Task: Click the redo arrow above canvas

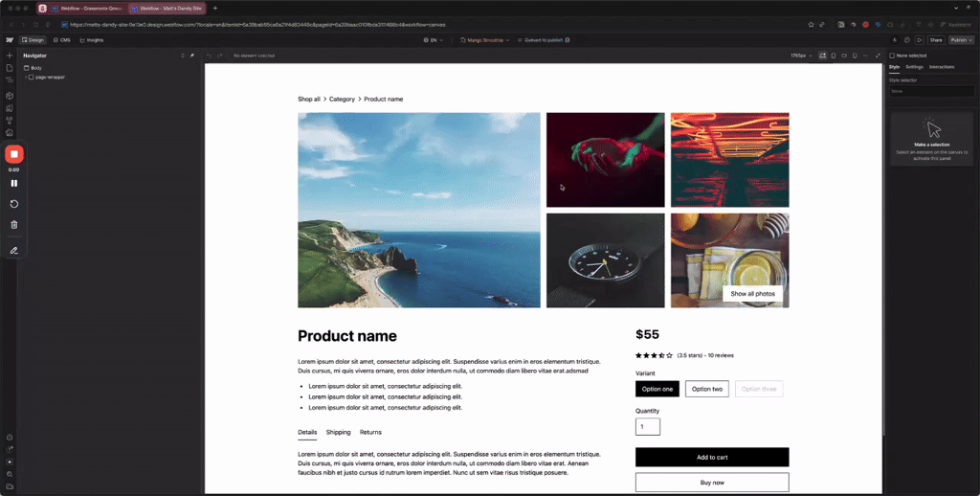Action: (219, 56)
